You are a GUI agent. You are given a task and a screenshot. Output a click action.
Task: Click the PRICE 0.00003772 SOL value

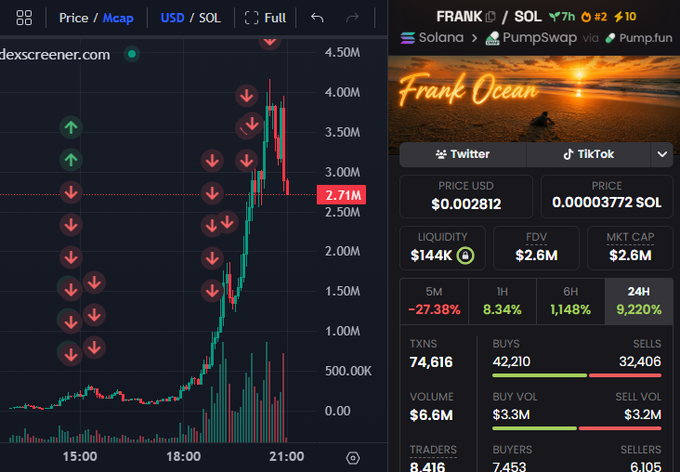[607, 203]
